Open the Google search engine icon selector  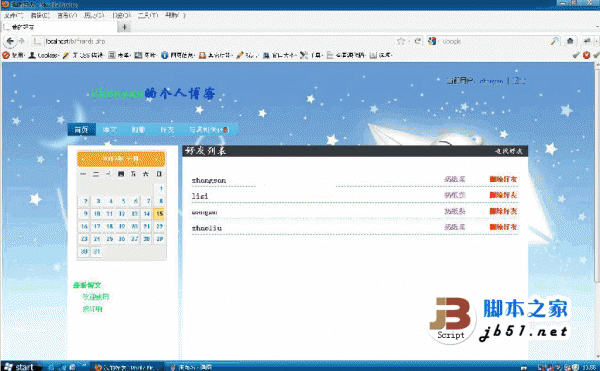[x=432, y=41]
